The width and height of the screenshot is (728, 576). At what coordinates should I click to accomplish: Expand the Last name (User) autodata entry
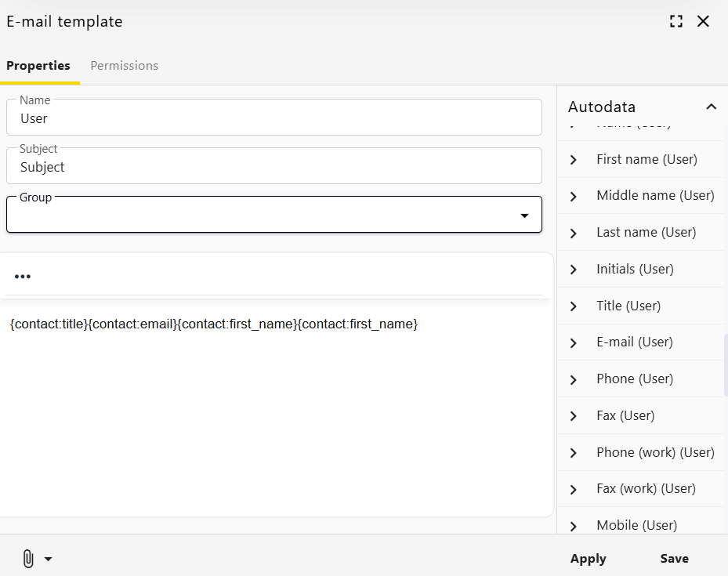[x=573, y=232]
